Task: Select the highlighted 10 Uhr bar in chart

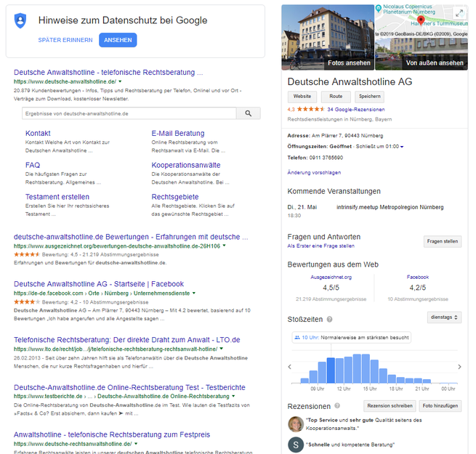Action: point(331,370)
